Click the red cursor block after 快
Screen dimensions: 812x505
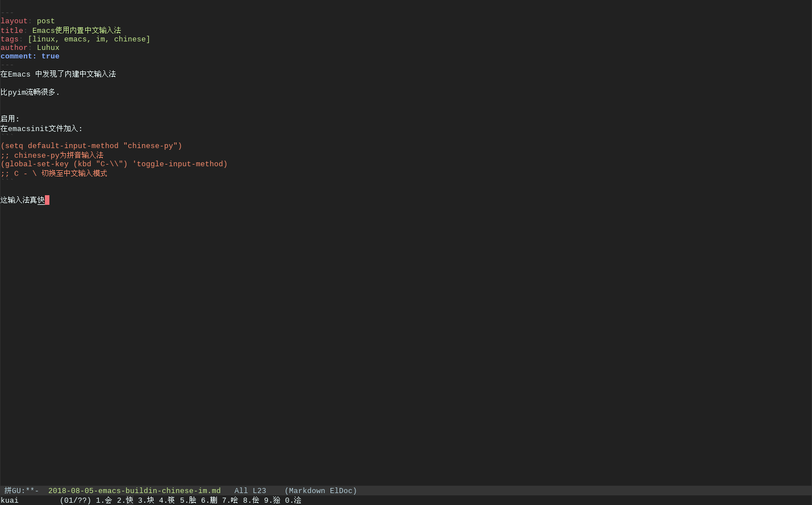click(47, 200)
